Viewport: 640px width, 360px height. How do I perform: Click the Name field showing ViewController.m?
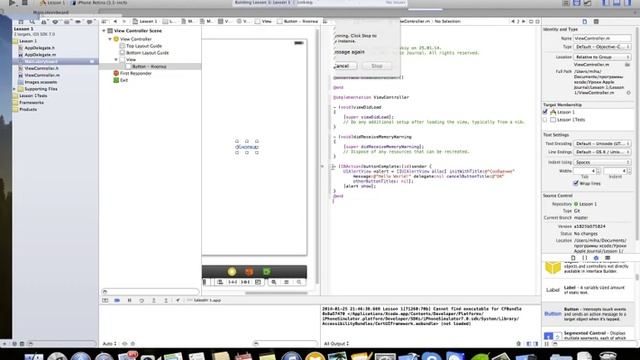(x=602, y=38)
